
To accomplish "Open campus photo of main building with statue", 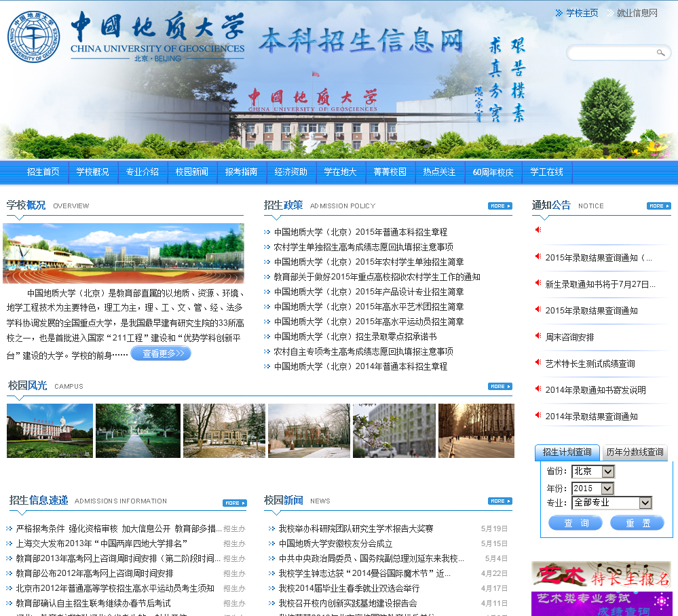I will point(50,431).
